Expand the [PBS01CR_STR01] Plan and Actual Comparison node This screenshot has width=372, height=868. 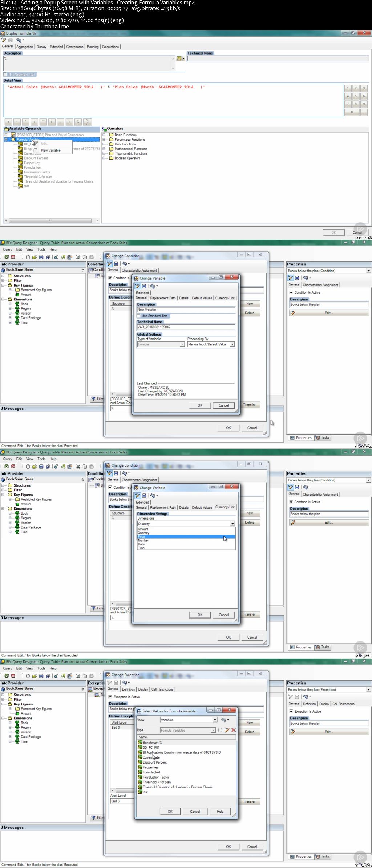point(6,135)
